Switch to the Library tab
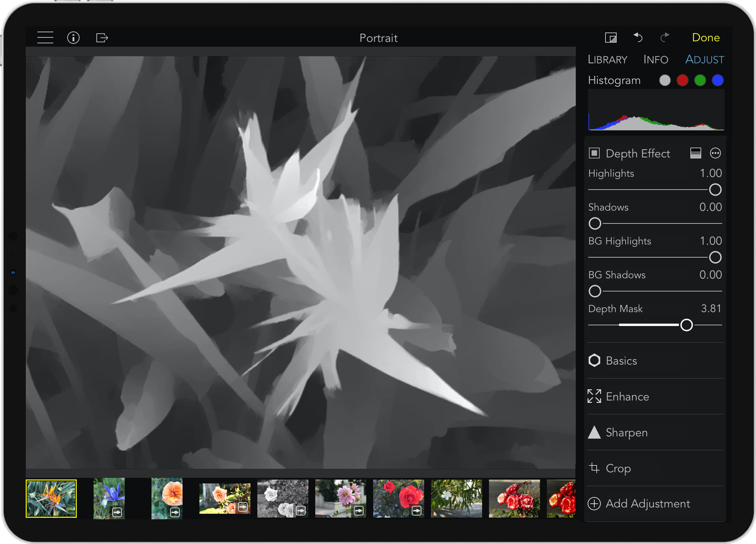756x544 pixels. (608, 60)
